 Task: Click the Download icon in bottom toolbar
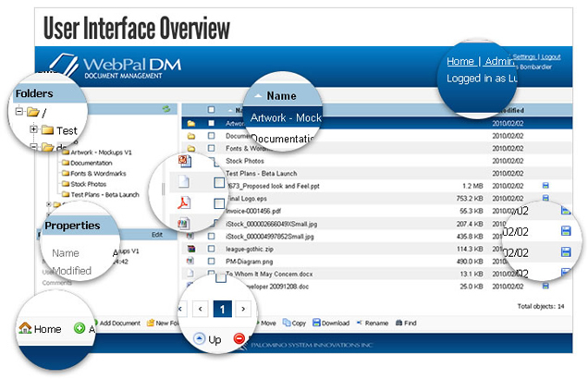click(317, 323)
